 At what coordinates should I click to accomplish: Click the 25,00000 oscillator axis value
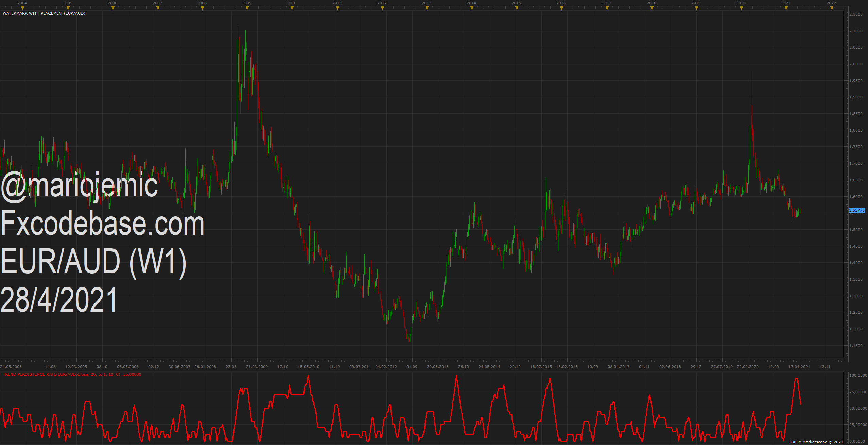coord(858,425)
